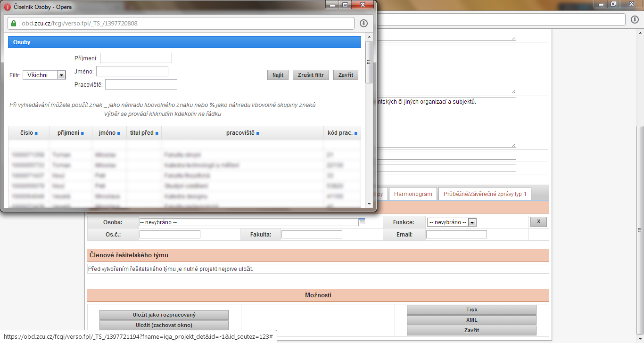Click the Zavřít button in Osoby popup
Viewport: 644px width, 343px height.
(346, 75)
